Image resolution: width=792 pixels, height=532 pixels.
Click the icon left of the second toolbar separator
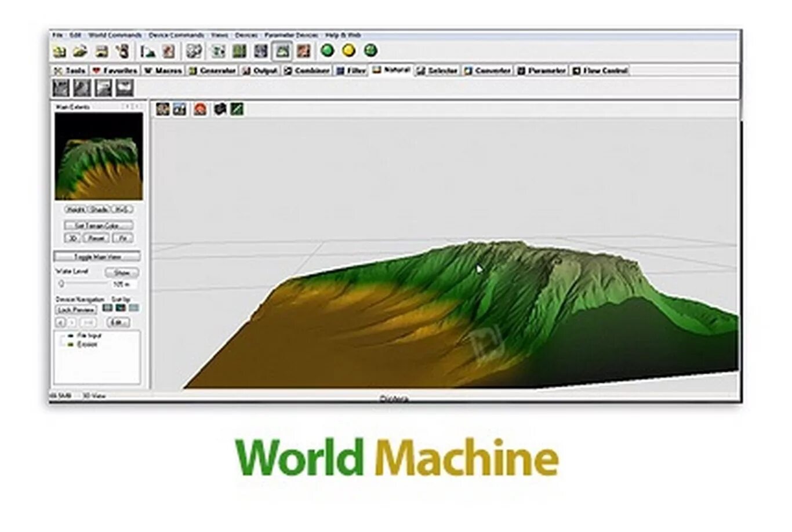tap(168, 52)
